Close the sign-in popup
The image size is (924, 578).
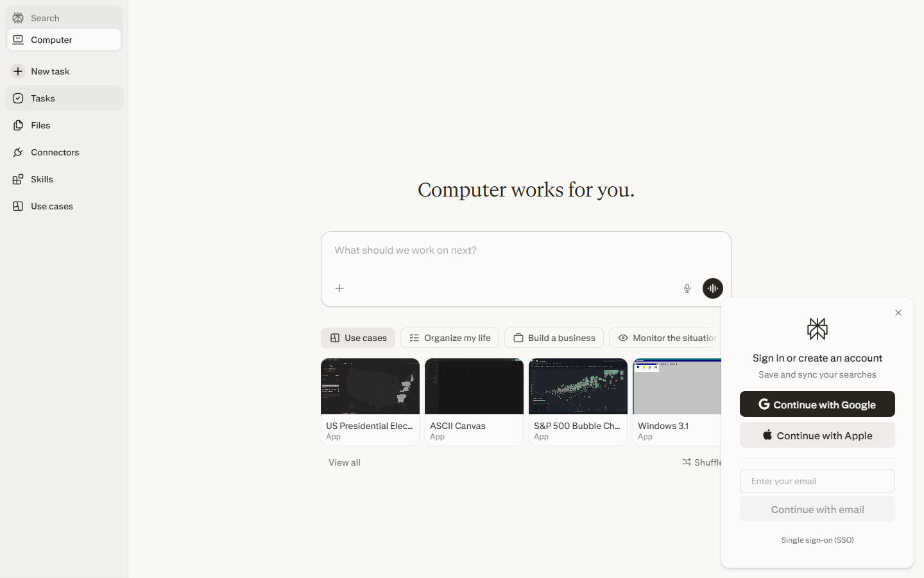click(898, 313)
